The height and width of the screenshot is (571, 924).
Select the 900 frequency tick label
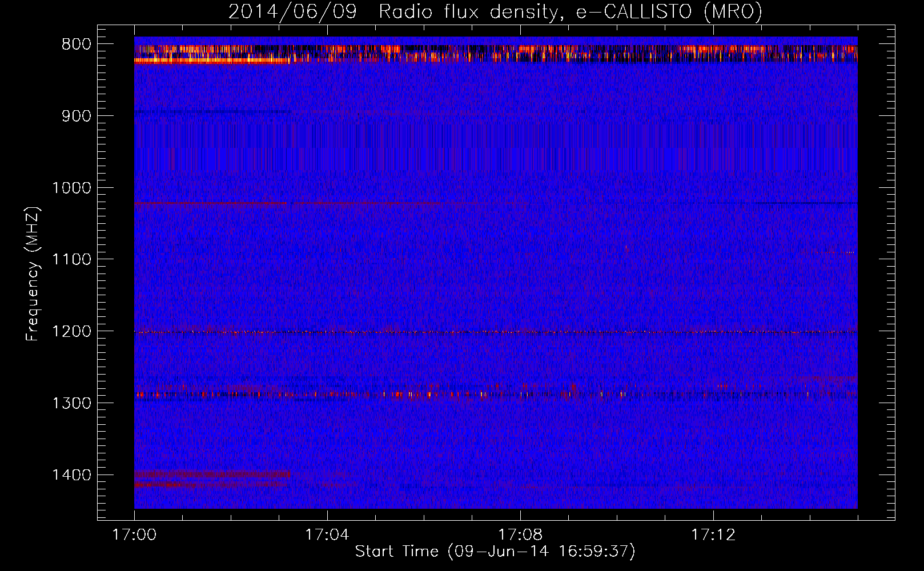[77, 116]
